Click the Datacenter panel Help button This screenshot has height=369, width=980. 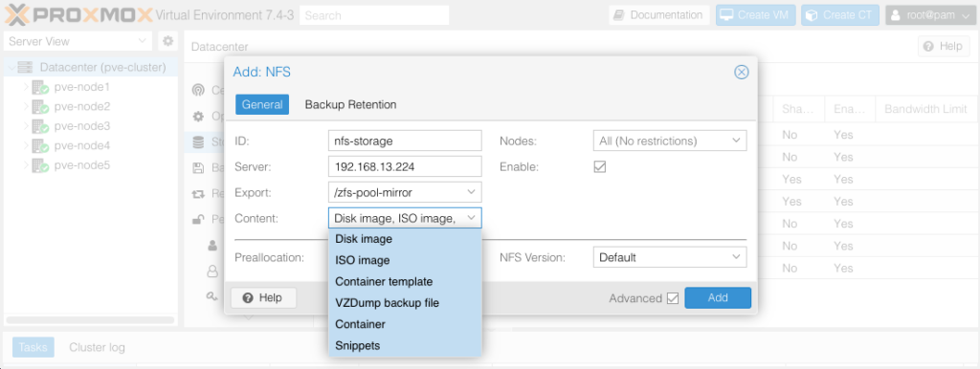point(943,46)
